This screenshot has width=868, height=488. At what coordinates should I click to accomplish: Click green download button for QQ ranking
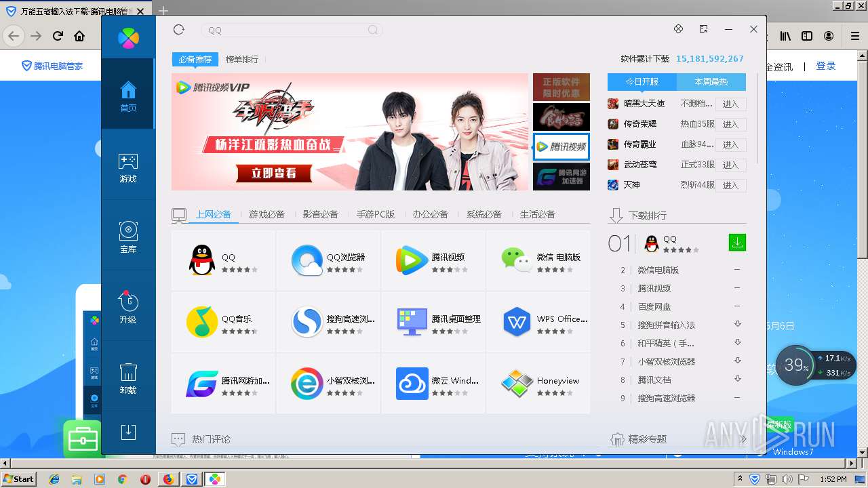pyautogui.click(x=737, y=242)
